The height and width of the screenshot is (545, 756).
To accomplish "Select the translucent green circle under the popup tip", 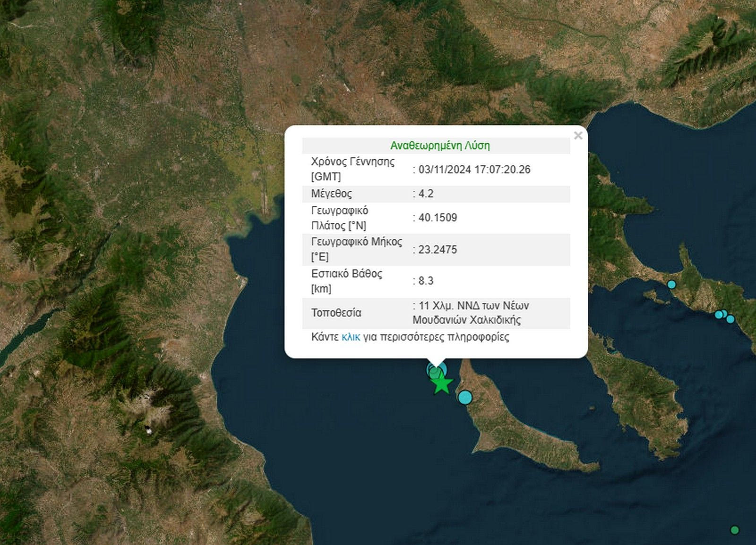I will [434, 373].
